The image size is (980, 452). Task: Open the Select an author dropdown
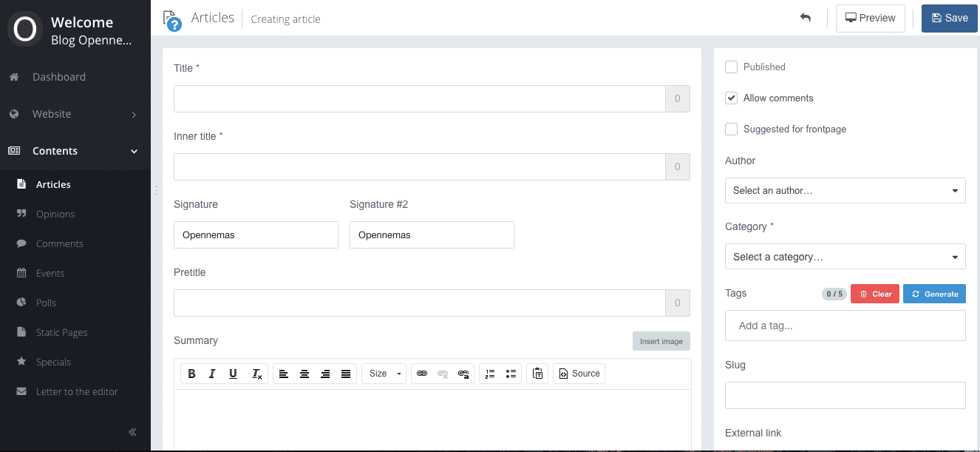(x=845, y=190)
